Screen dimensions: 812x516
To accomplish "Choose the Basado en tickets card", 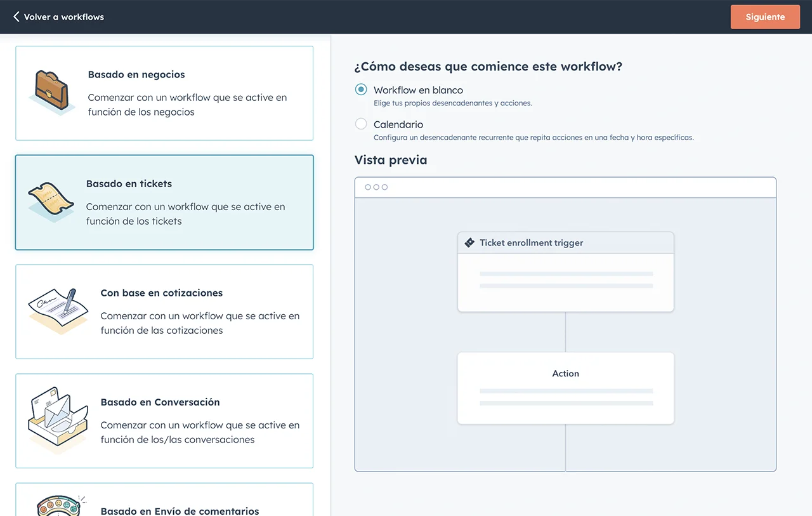I will pos(164,202).
